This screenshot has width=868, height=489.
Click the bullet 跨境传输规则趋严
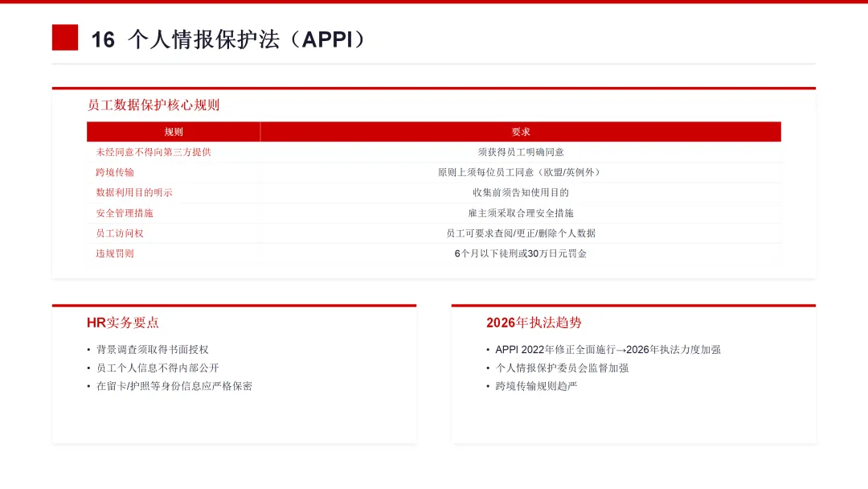536,386
